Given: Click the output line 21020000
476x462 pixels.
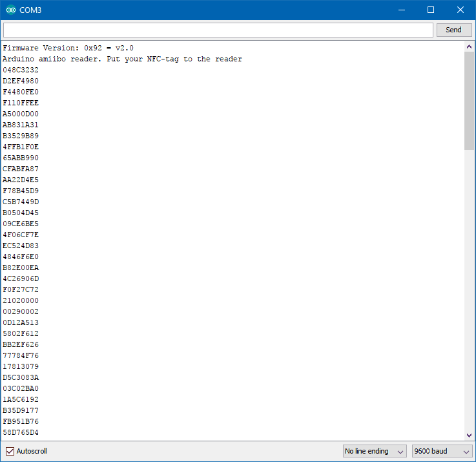Looking at the screenshot, I should point(21,300).
